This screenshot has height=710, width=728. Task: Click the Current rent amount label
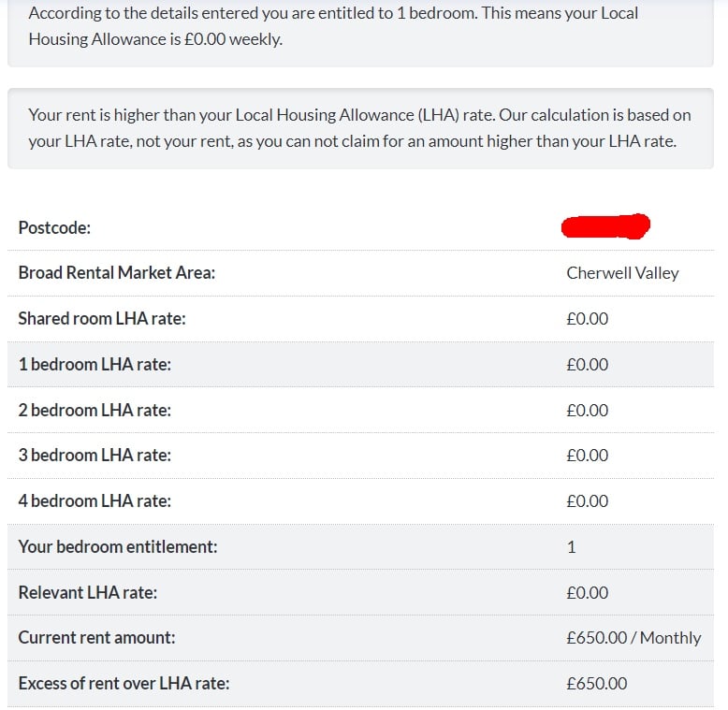(96, 638)
